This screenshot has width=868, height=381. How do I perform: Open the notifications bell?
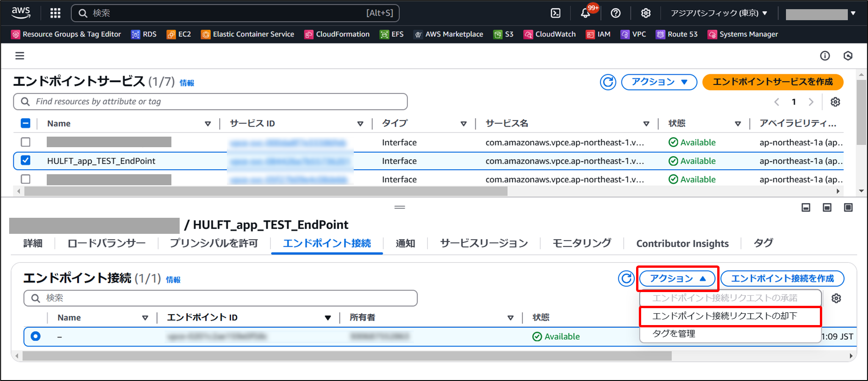[x=586, y=13]
